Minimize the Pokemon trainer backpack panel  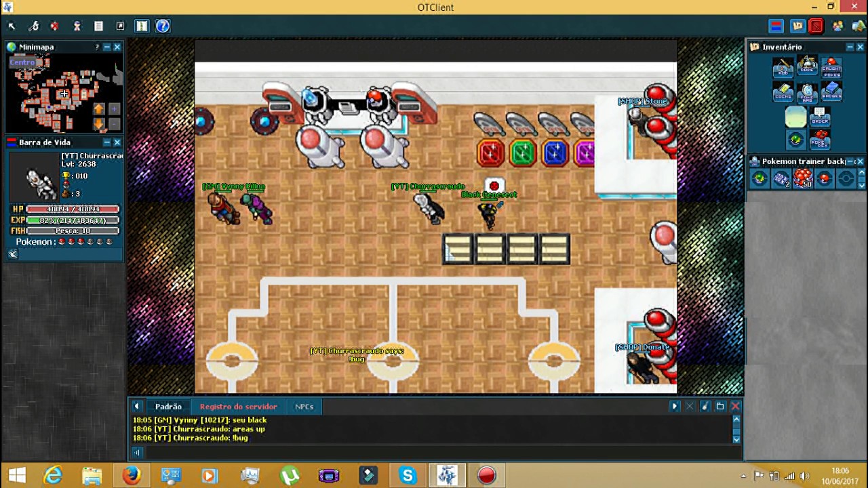pos(850,161)
